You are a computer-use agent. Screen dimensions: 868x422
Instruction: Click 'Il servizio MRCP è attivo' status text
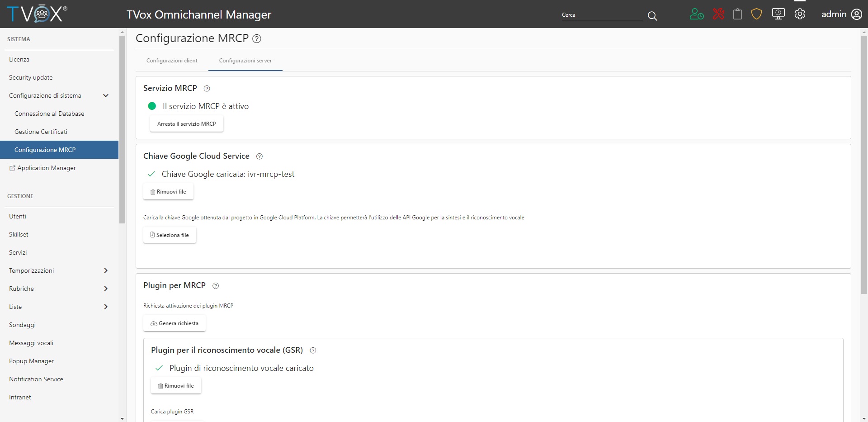206,106
